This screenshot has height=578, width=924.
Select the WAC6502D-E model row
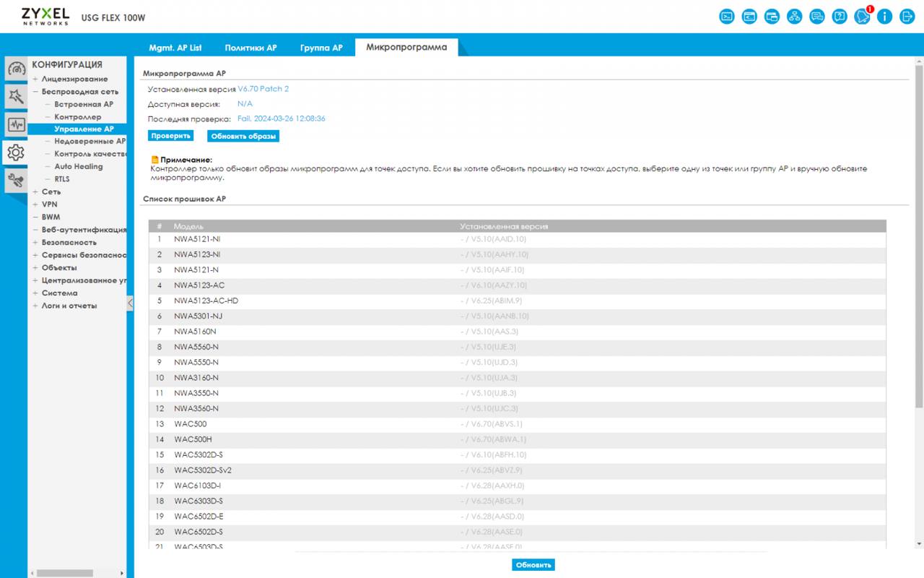518,517
